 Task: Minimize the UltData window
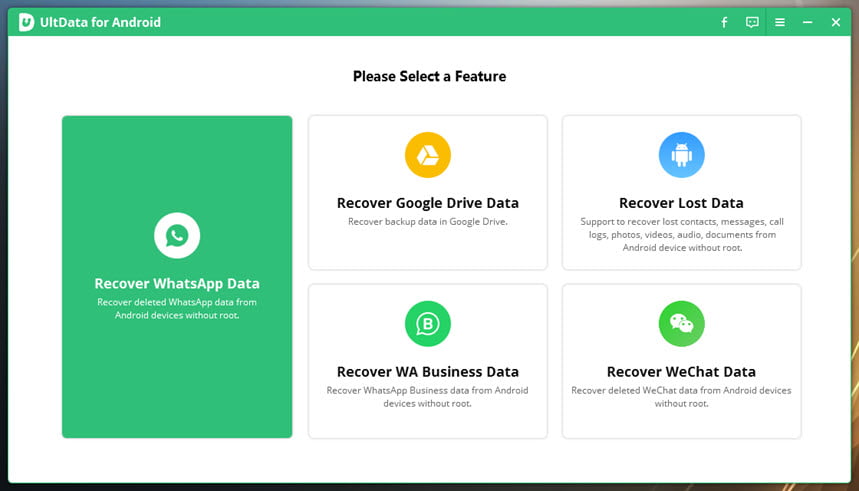pyautogui.click(x=808, y=22)
